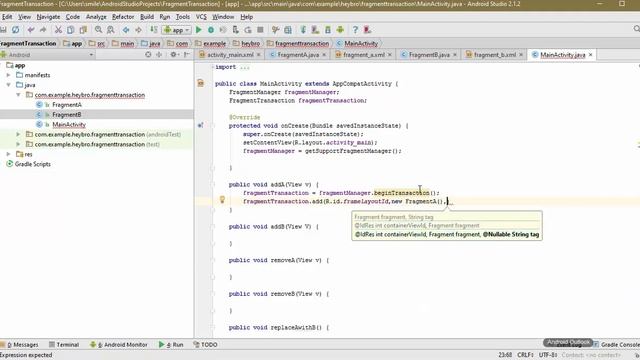This screenshot has width=640, height=360.
Task: Close the MainActivity.java tab
Action: 590,55
